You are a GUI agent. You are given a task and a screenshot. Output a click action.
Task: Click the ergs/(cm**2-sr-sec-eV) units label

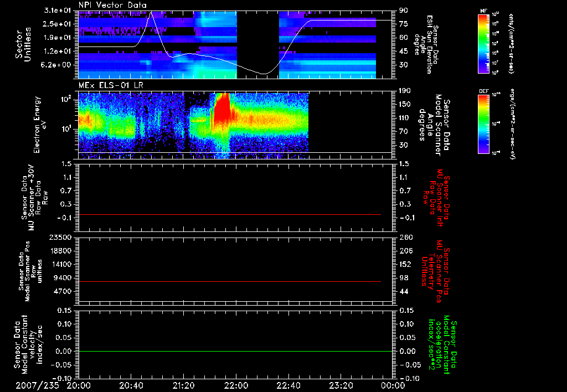(x=512, y=123)
